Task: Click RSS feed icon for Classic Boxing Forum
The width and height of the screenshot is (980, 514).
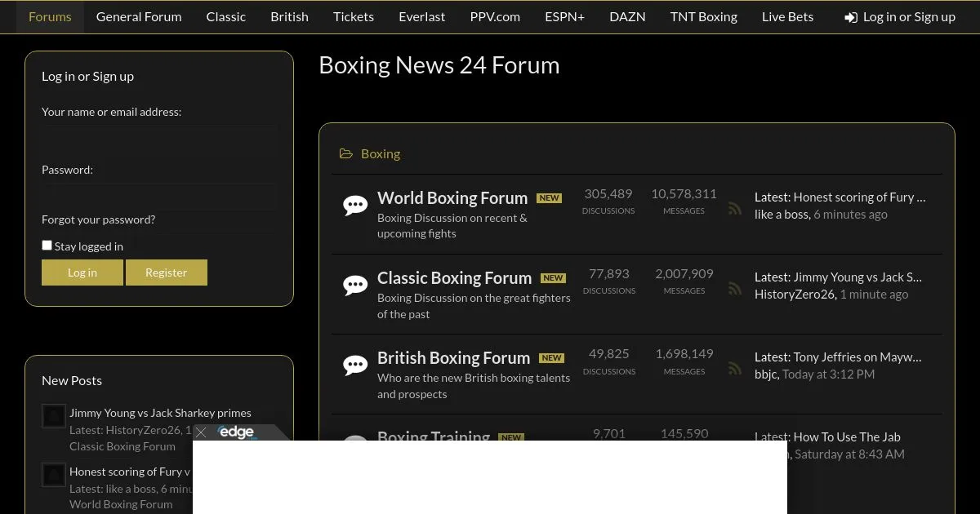Action: coord(735,288)
